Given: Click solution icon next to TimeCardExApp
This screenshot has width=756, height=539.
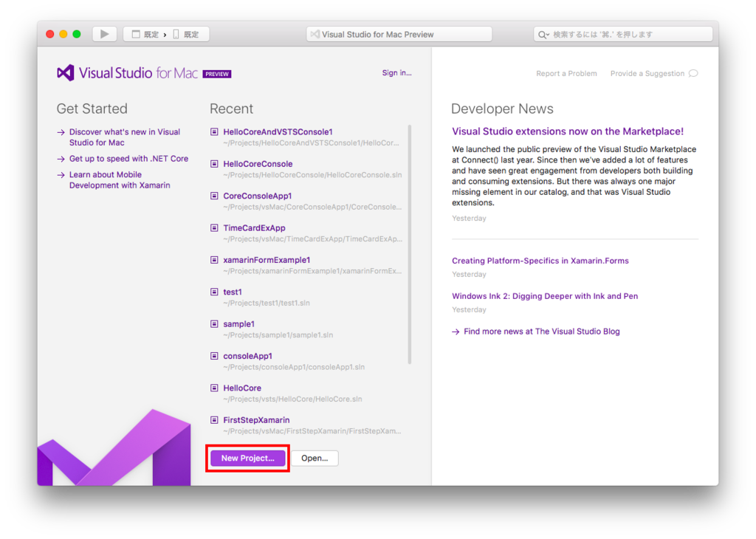Looking at the screenshot, I should click(214, 227).
